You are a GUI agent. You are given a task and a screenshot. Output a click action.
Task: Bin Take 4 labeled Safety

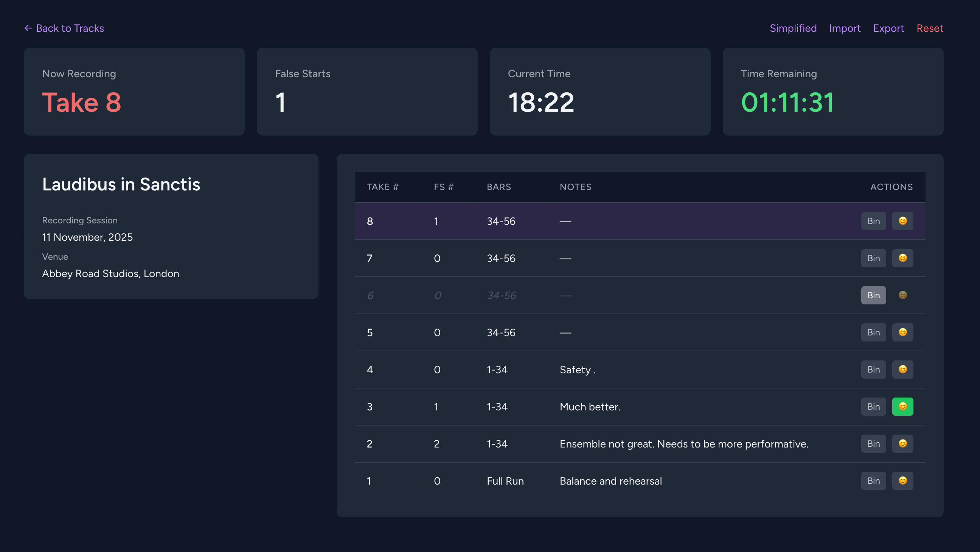tap(873, 369)
